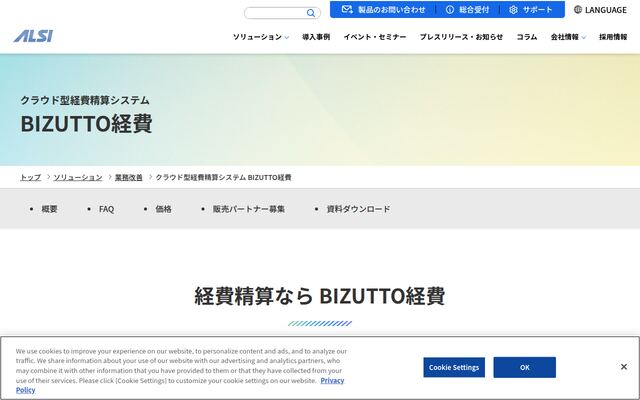Click the クラウド型経費精算システム banner subtitle
Screen dimensions: 640x400
pos(85,100)
